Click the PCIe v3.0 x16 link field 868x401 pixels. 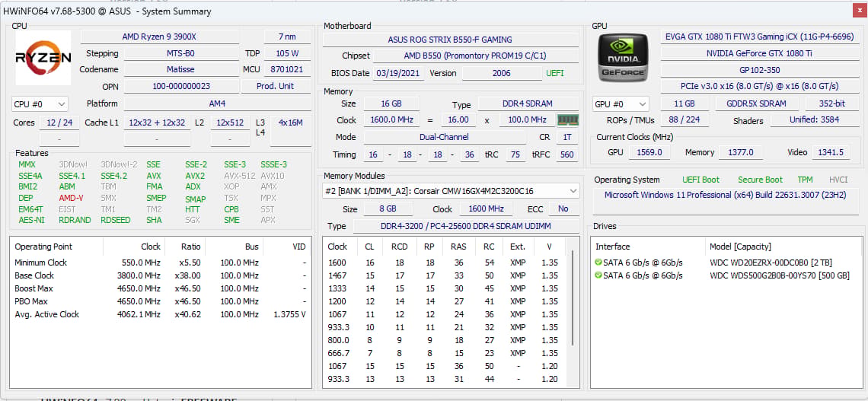(x=760, y=86)
